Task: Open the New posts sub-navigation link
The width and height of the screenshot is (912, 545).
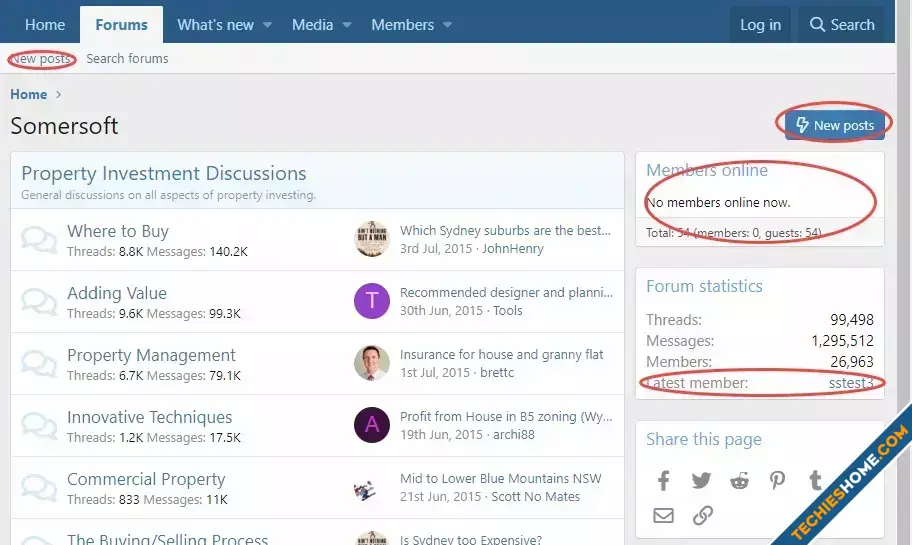Action: click(40, 59)
